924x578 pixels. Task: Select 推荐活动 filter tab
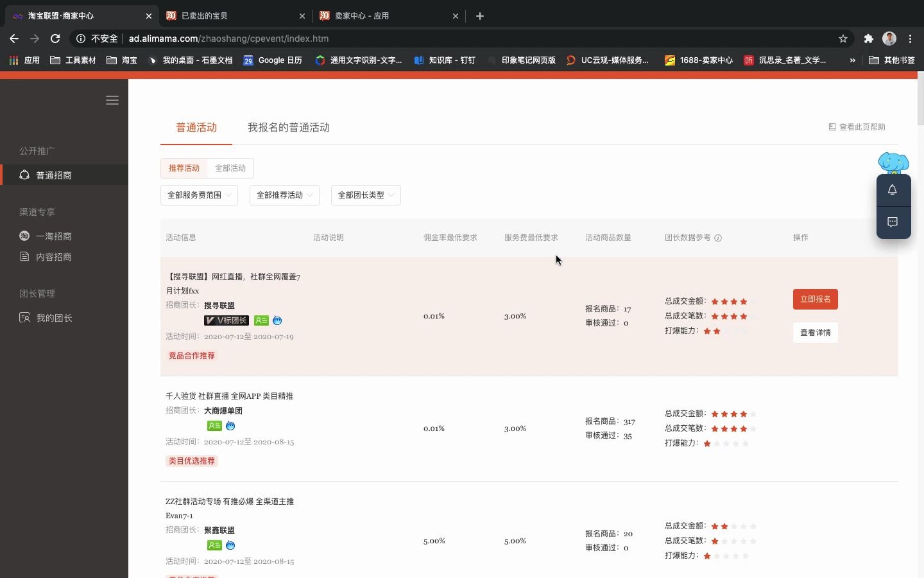click(184, 168)
